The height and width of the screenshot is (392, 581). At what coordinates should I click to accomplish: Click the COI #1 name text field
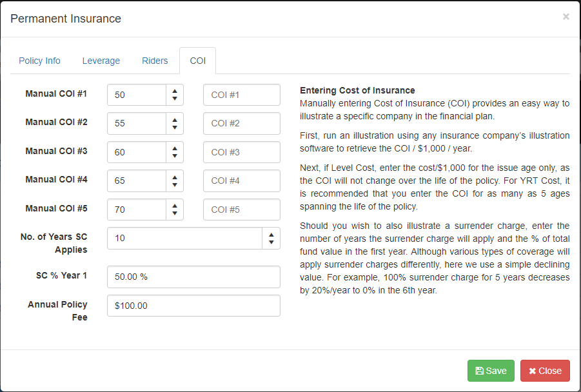click(x=242, y=95)
